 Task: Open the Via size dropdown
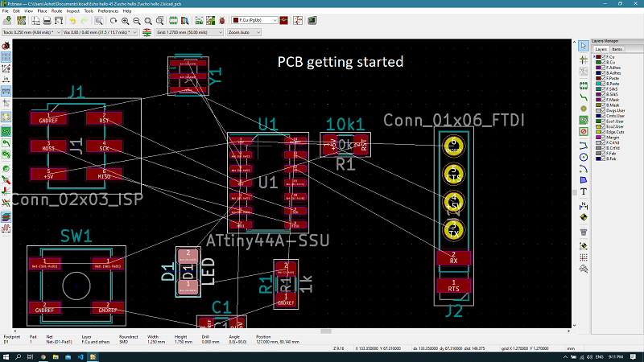(100, 32)
